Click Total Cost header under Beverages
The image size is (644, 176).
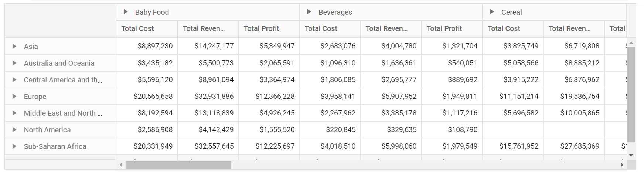pos(330,28)
